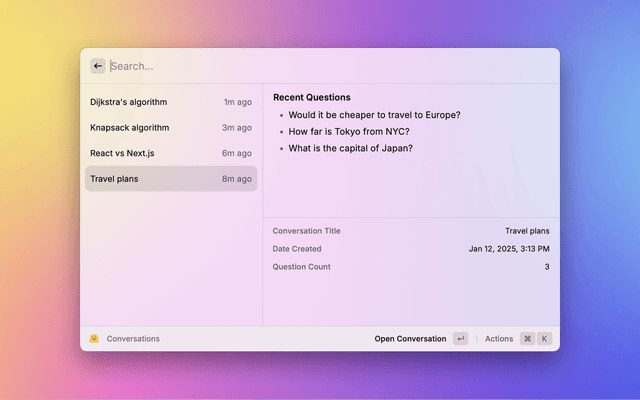Click the Tokyo from NYC question

[348, 132]
